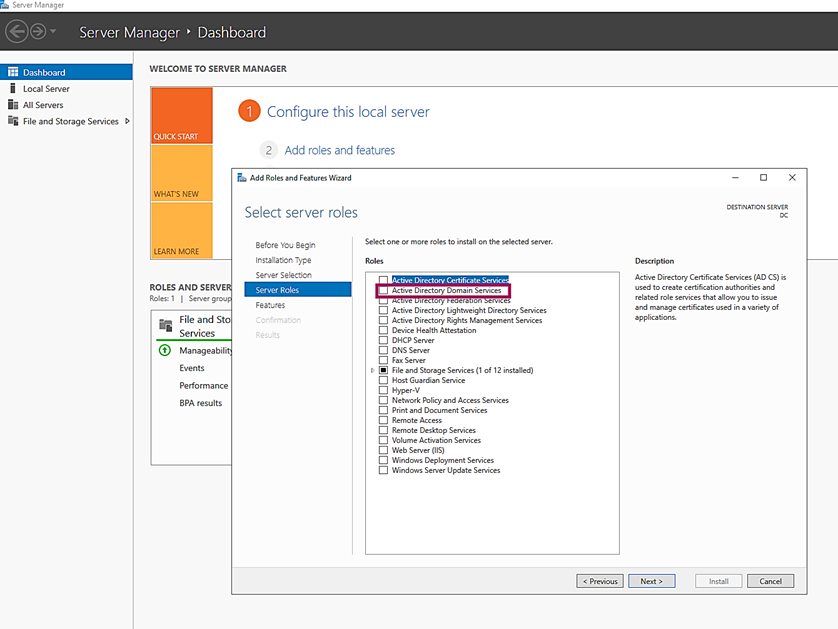Tick the Web Server (IIS) checkbox
Viewport: 838px width, 629px height.
tap(383, 451)
